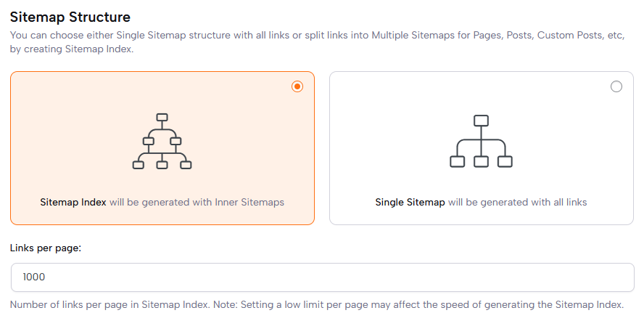Focus the Links per page input field
The width and height of the screenshot is (644, 321).
coord(323,277)
